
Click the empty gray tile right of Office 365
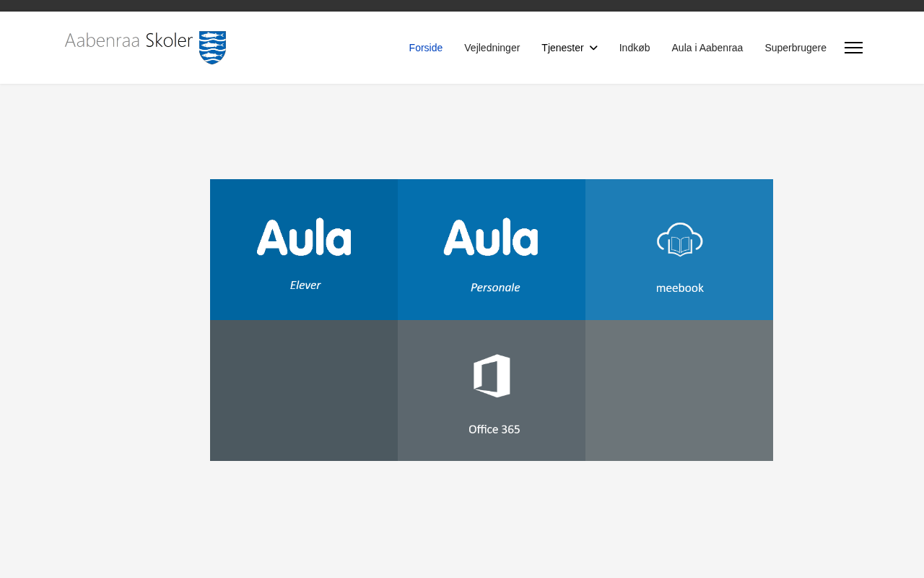coord(679,390)
